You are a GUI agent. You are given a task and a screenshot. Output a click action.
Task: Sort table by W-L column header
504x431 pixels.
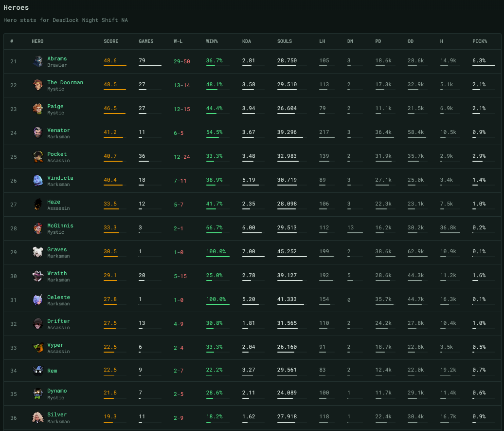coord(178,41)
